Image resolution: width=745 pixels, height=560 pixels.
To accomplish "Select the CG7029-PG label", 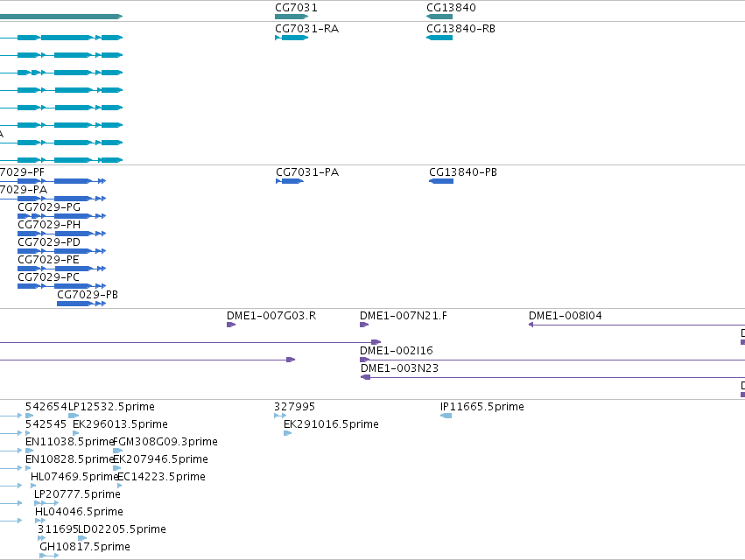I will point(49,207).
